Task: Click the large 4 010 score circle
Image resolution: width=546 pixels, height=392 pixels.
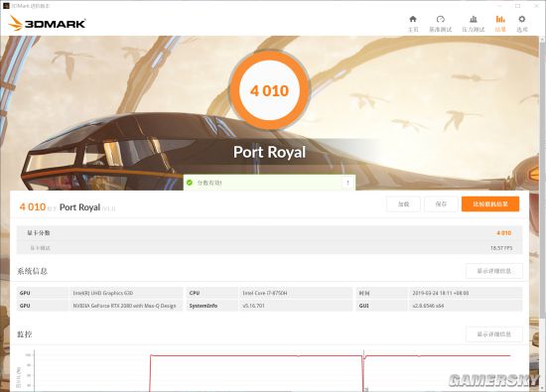Action: (269, 90)
